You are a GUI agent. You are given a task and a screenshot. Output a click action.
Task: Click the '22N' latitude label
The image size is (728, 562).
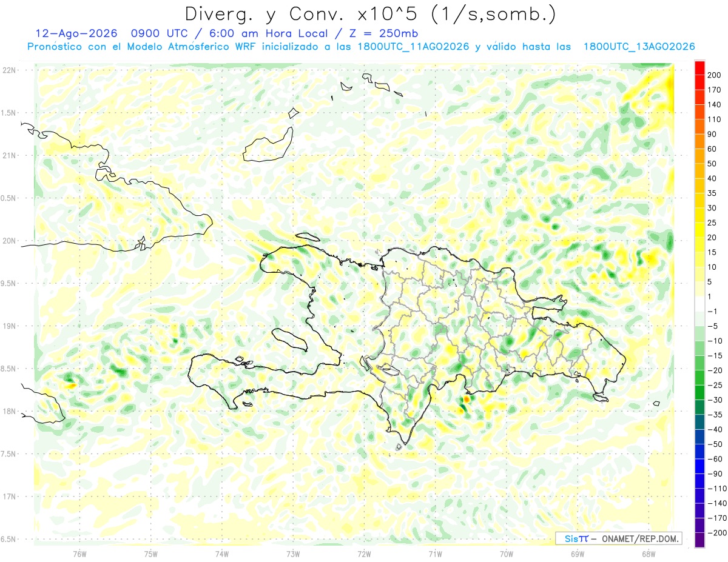tap(9, 70)
